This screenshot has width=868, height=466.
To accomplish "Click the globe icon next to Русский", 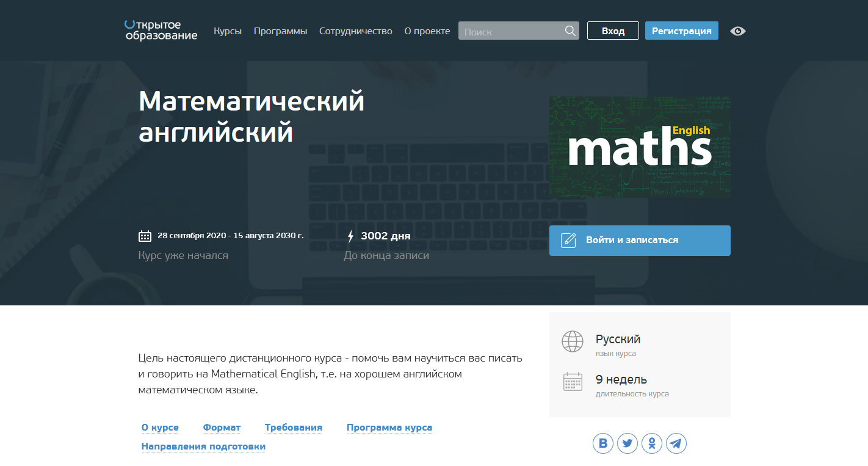I will (x=573, y=341).
